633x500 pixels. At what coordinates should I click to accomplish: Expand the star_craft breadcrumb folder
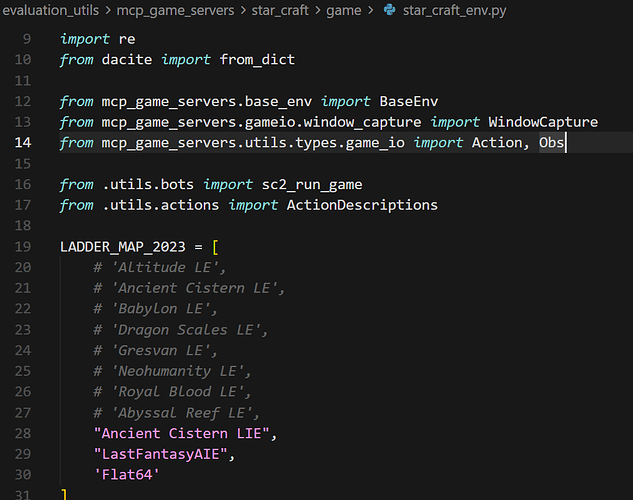pos(287,11)
